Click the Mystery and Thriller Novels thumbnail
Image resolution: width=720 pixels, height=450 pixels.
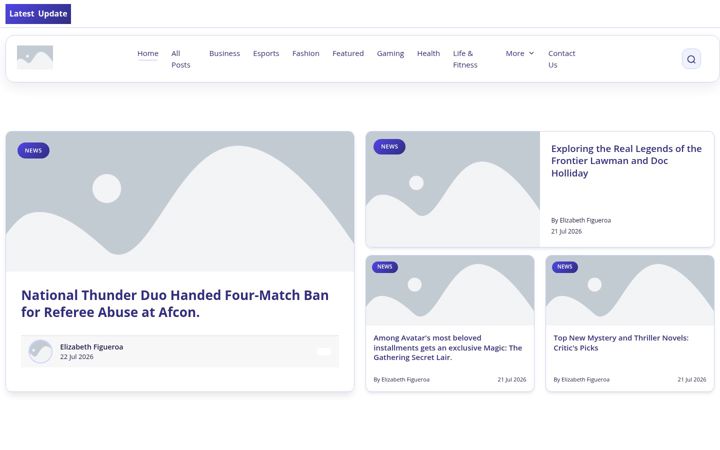(x=630, y=291)
